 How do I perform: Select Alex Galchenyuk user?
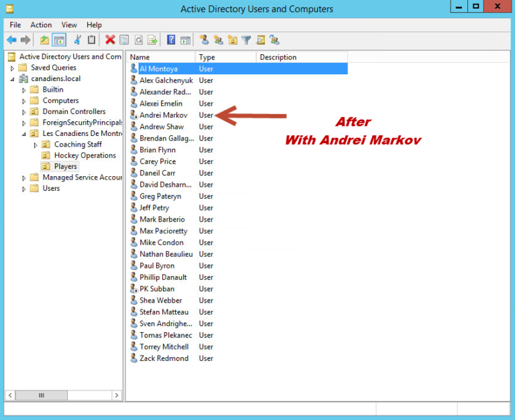tap(166, 80)
